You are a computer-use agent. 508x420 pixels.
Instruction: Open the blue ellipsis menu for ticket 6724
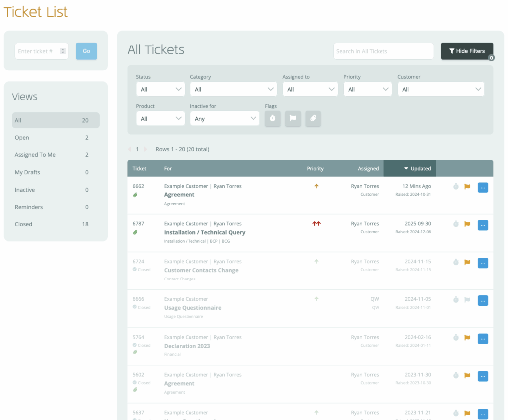pos(483,263)
